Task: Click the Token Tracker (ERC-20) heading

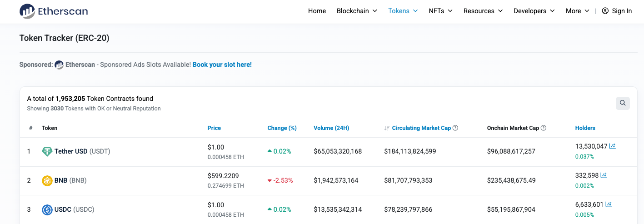Action: click(x=64, y=38)
